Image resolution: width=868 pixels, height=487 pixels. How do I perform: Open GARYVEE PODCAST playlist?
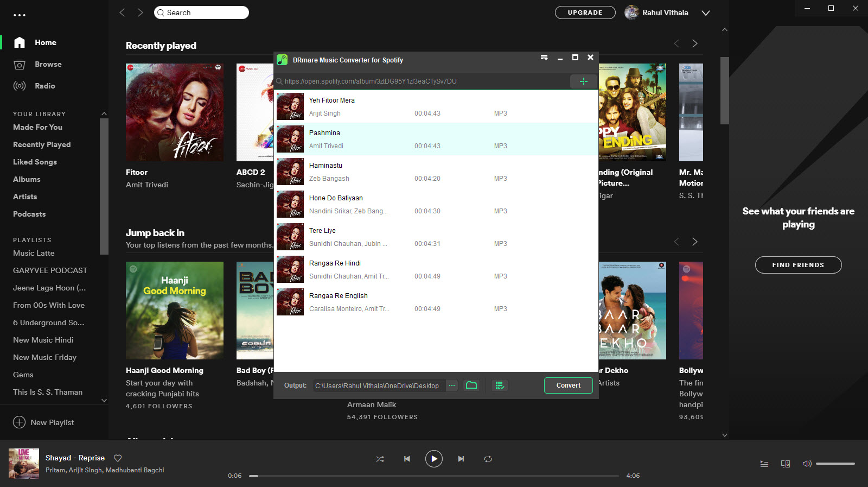click(x=50, y=270)
